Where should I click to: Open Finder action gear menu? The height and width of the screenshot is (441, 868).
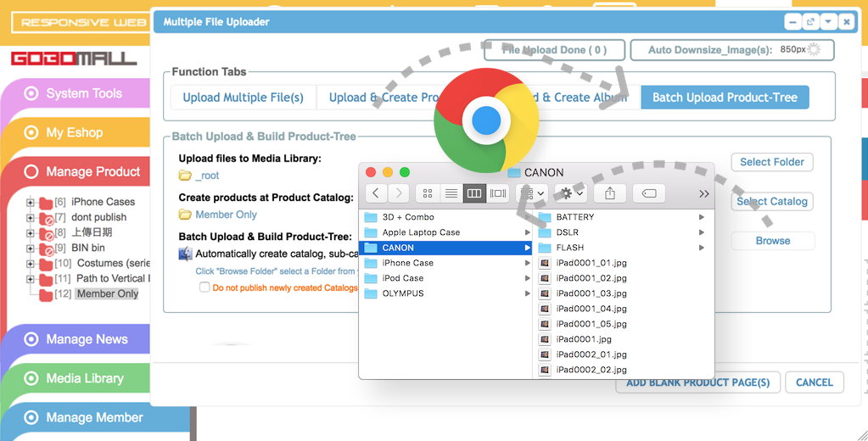[571, 193]
